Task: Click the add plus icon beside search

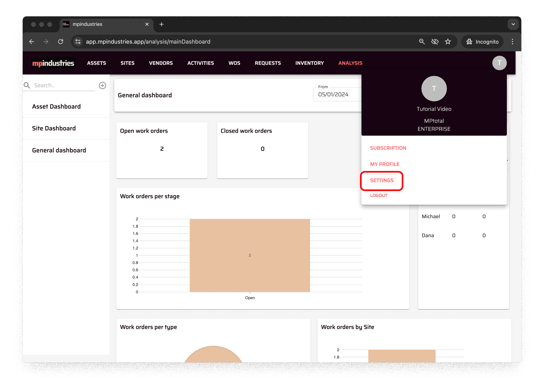Action: pos(102,86)
